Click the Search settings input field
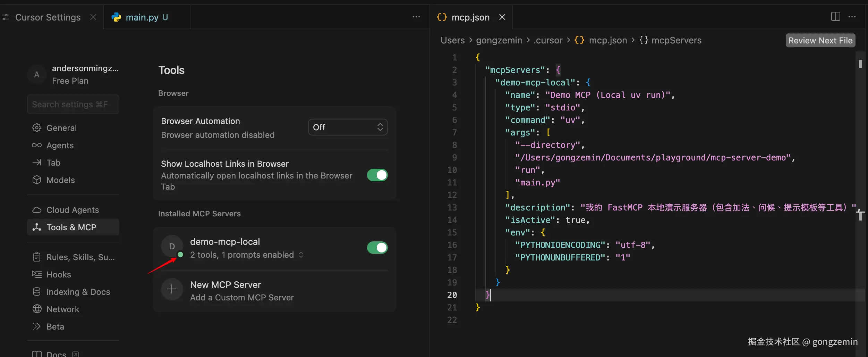 [x=73, y=104]
